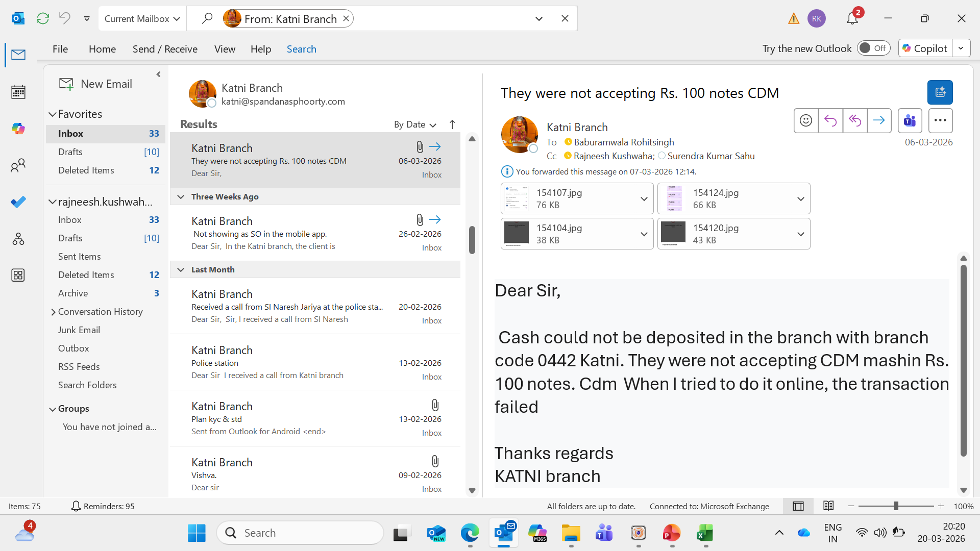Toggle sort order arrow in results
The image size is (980, 551).
point(452,124)
